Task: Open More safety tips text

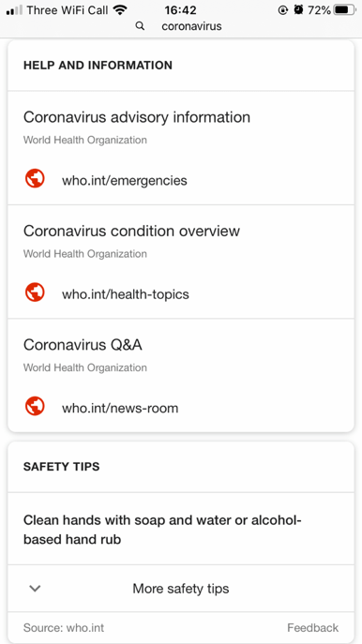Action: point(181,589)
